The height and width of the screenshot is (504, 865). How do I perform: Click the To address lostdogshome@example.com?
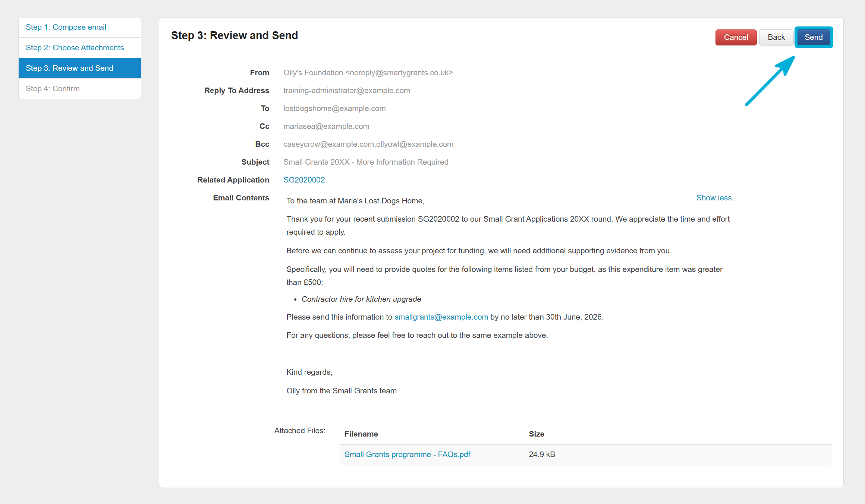click(x=334, y=108)
